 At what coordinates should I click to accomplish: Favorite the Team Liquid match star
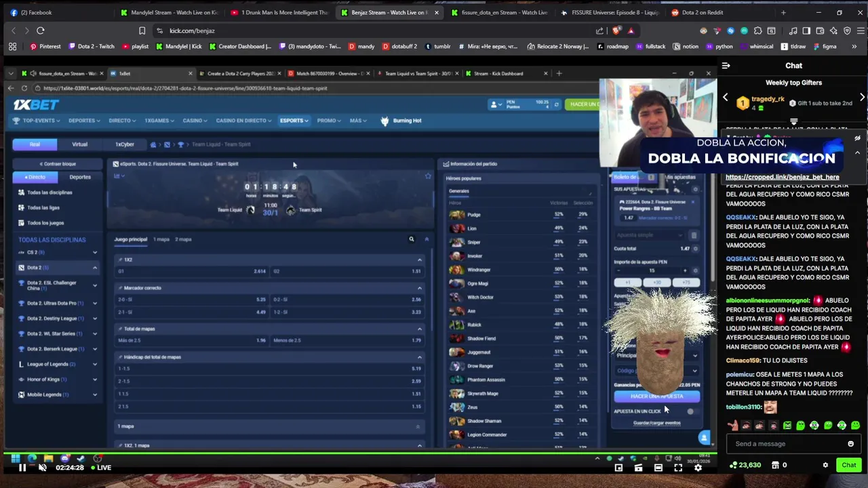[427, 176]
